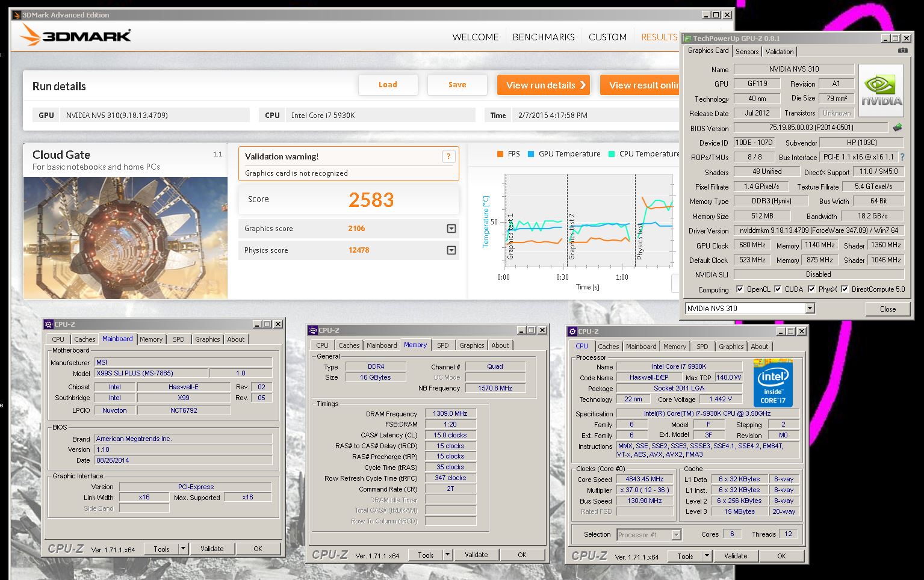The image size is (924, 580).
Task: Go to the WELCOME page in 3DMark
Action: pyautogui.click(x=476, y=37)
